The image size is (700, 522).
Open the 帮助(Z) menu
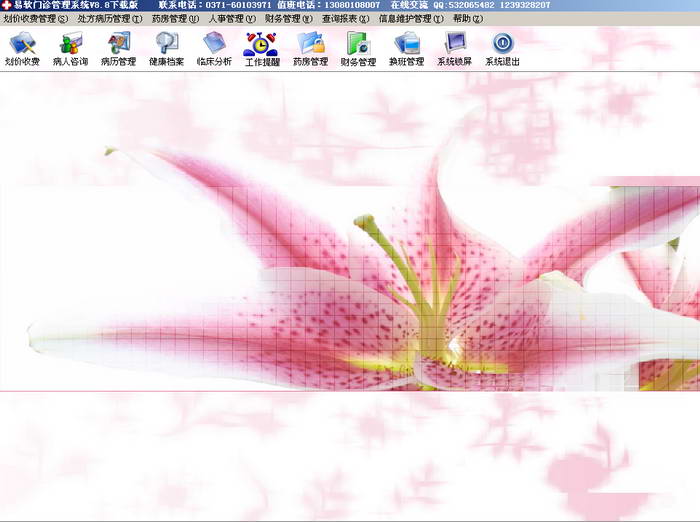tap(467, 18)
